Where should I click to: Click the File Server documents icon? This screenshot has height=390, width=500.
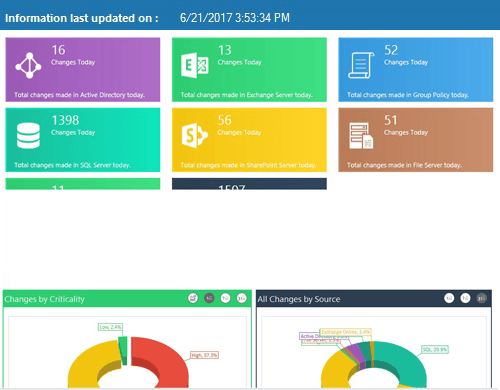[x=361, y=136]
